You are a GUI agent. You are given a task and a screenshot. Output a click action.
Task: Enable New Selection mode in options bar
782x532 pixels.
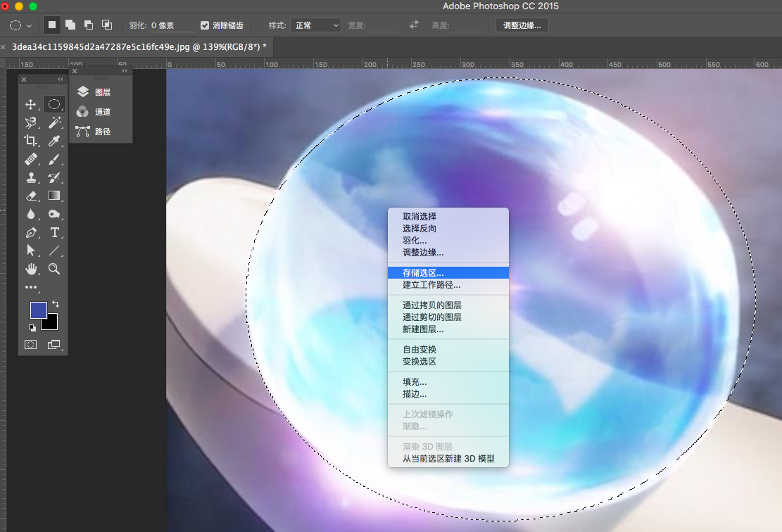[51, 25]
